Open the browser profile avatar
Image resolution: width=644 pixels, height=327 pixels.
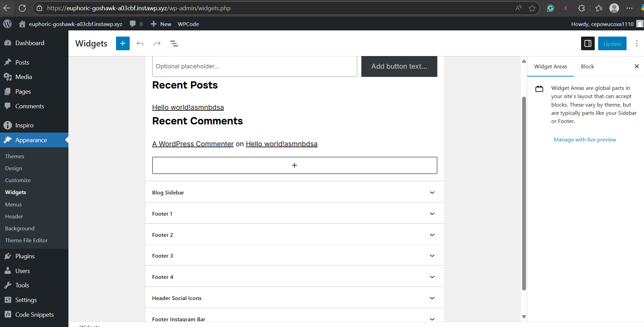(x=614, y=8)
